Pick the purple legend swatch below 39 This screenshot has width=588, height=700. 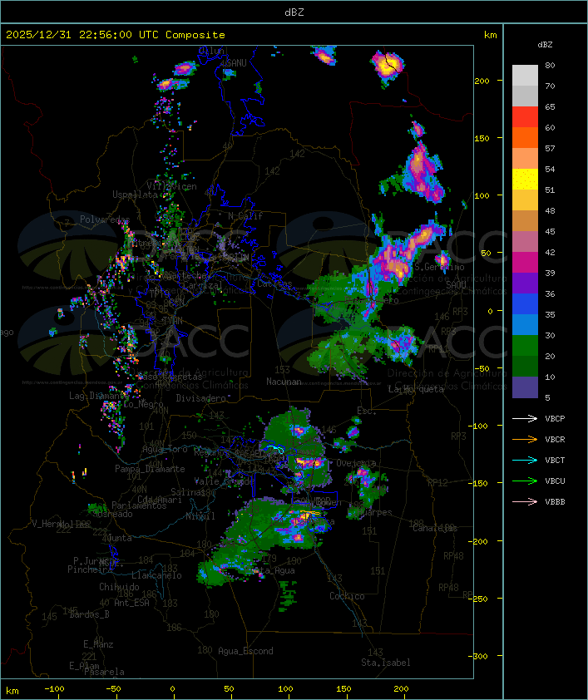click(x=525, y=283)
